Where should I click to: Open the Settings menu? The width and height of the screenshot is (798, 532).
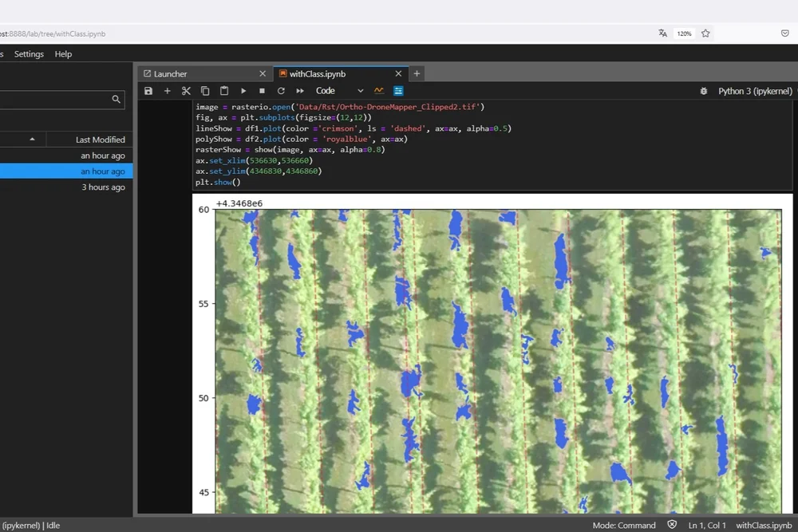[x=29, y=53]
